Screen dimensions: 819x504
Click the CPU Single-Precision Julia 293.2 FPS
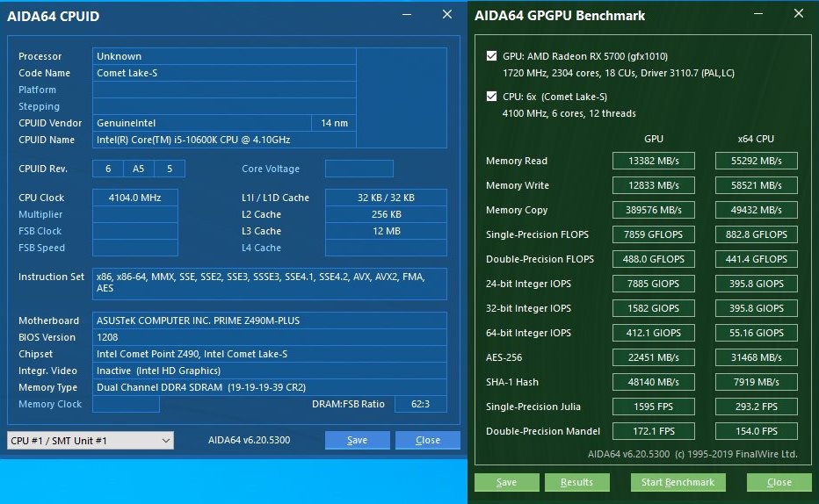coord(757,406)
